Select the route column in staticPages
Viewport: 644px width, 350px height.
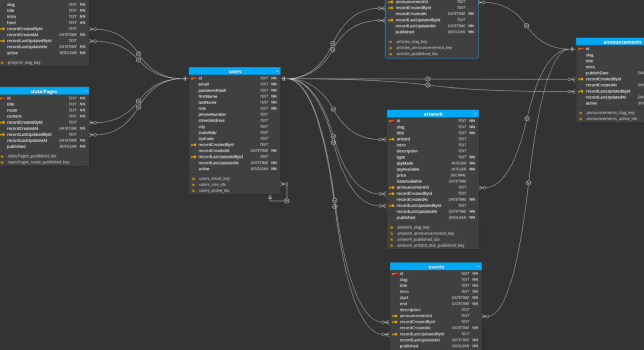click(12, 110)
